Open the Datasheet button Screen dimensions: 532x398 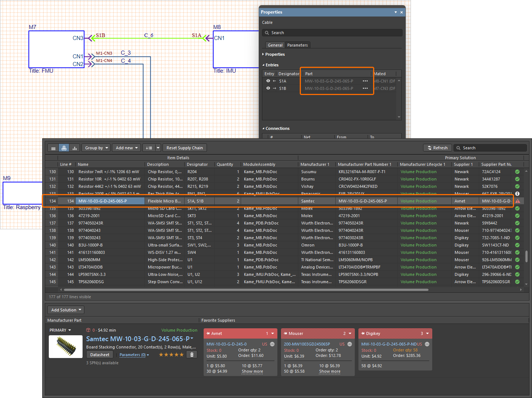coord(100,355)
